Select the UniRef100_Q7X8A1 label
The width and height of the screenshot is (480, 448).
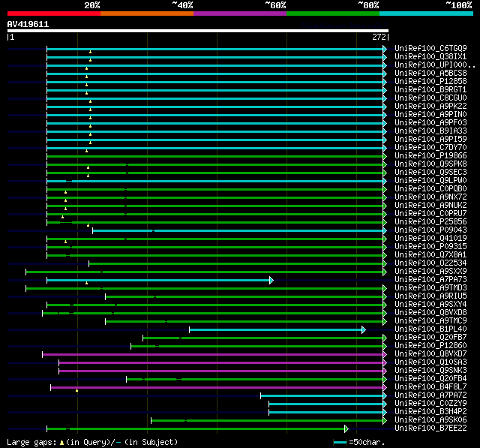click(430, 255)
